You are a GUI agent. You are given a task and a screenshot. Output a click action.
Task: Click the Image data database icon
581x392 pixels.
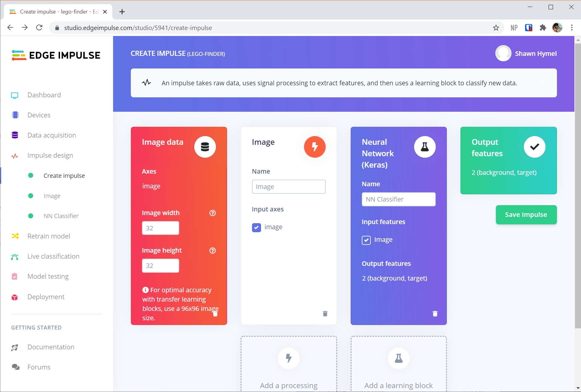[204, 147]
